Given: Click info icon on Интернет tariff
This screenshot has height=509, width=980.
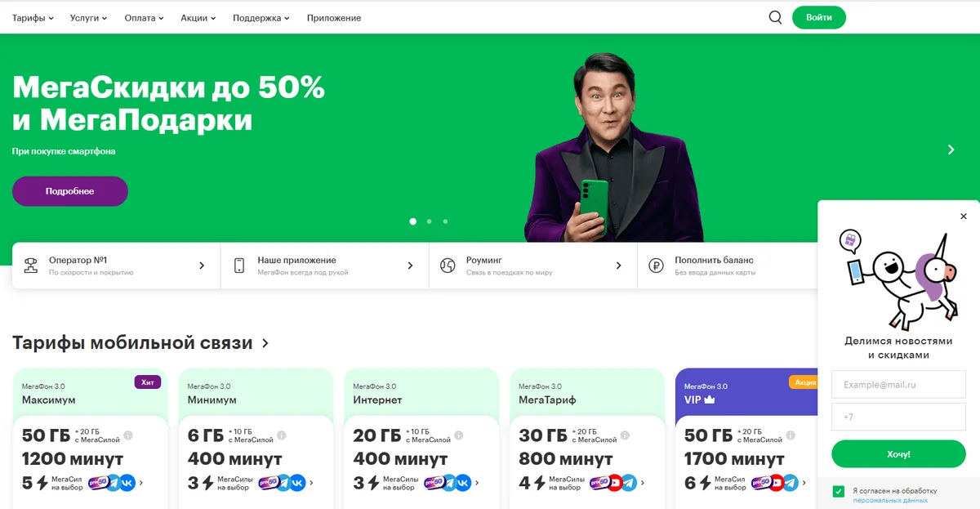Looking at the screenshot, I should 459,435.
